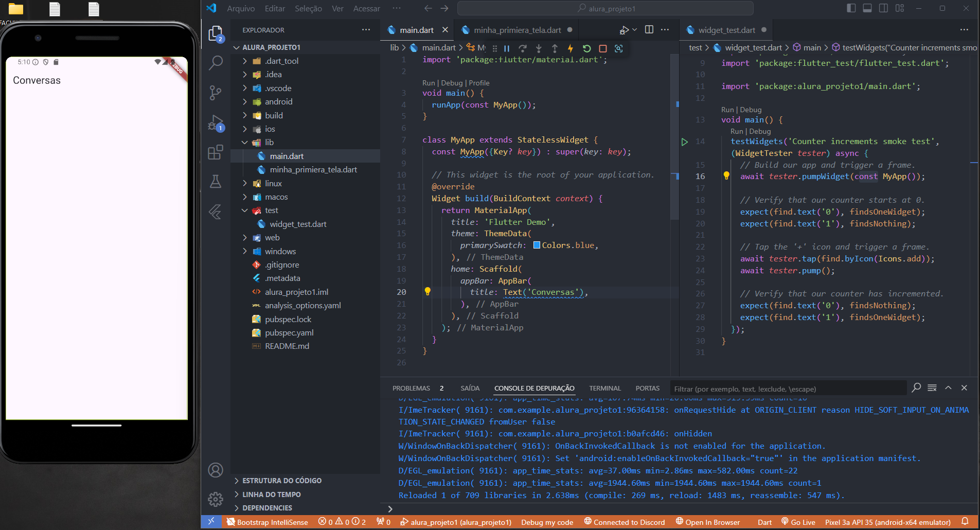Open the Run and Debug view
Screen dimensions: 980x530
[215, 123]
